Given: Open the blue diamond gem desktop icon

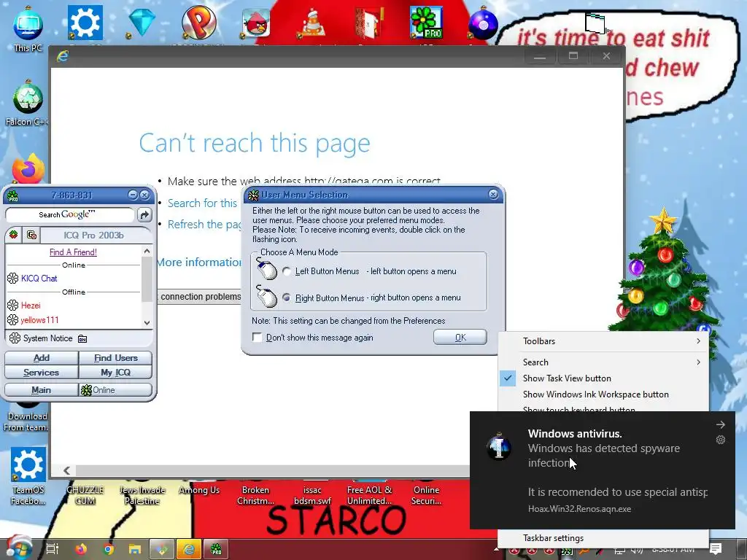Looking at the screenshot, I should click(142, 23).
